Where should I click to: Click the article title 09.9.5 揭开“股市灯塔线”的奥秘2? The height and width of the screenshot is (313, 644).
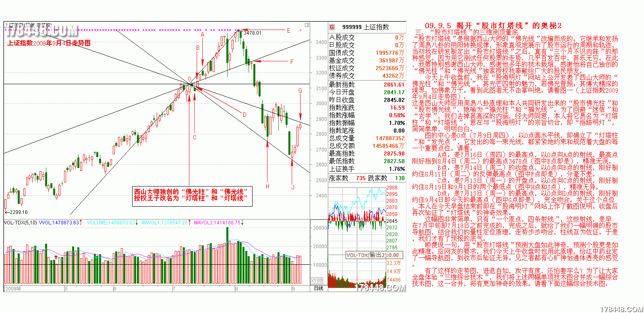[x=493, y=26]
